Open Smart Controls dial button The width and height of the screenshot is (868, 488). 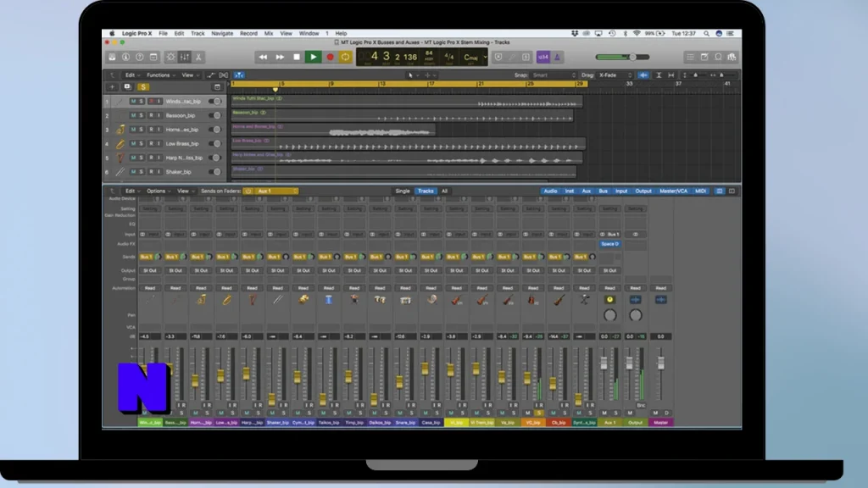pos(170,57)
